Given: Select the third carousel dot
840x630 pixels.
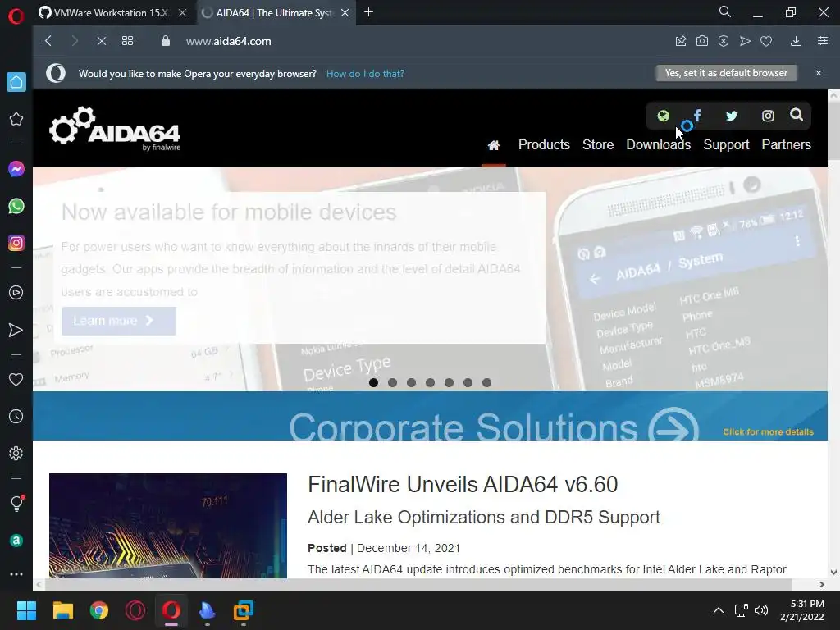Looking at the screenshot, I should (x=411, y=382).
